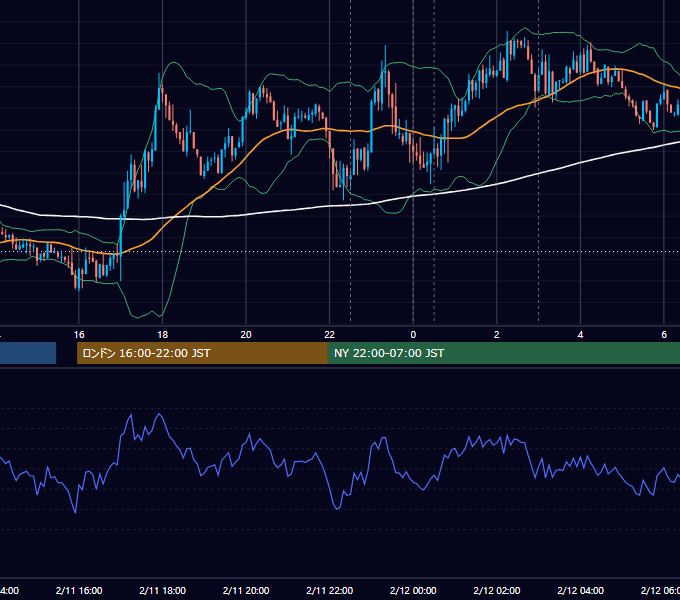
Task: Click the ロンドン 16:00-22:00 JST session bar
Action: point(202,353)
